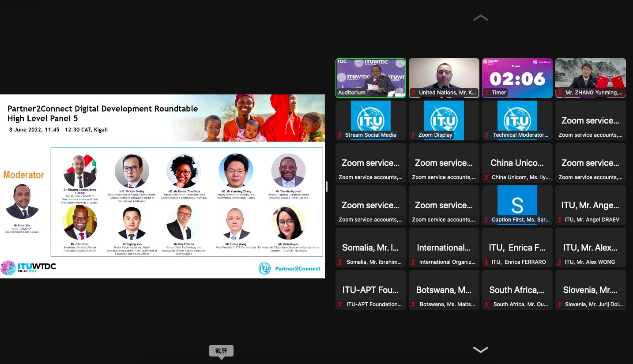Select the Somalia participant tile
This screenshot has height=364, width=633.
point(371,248)
